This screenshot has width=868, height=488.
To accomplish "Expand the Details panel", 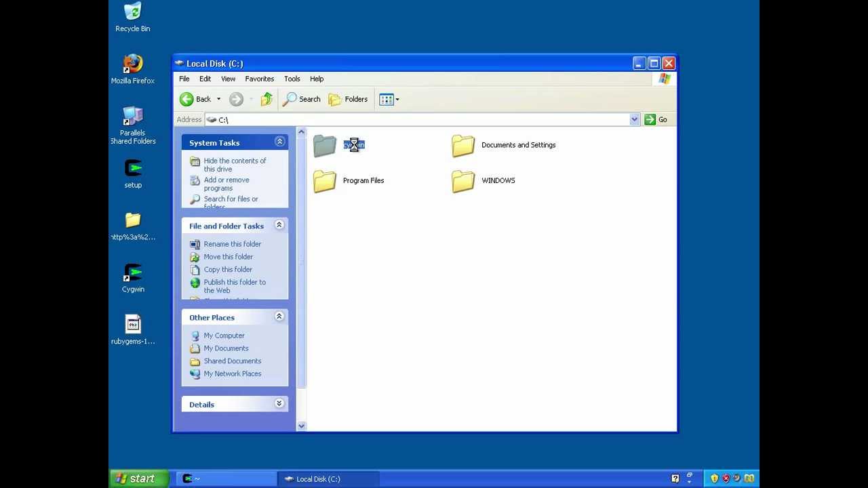I will tap(279, 404).
